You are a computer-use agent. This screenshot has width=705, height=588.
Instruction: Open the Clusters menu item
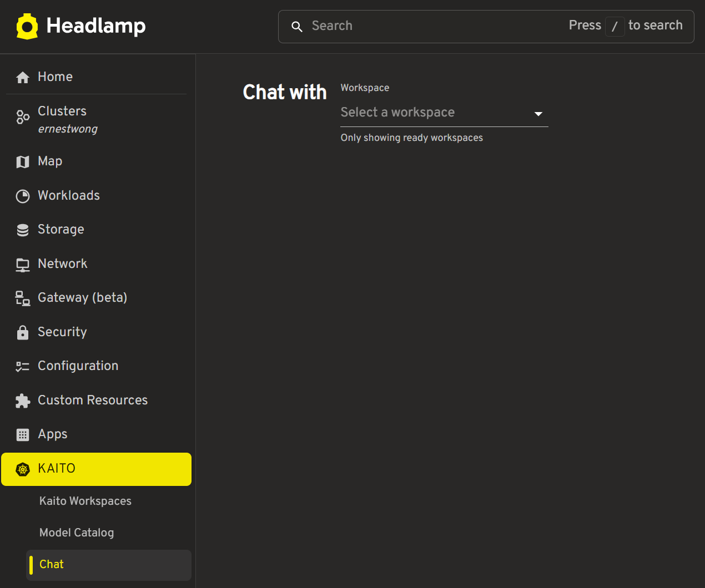[96, 119]
